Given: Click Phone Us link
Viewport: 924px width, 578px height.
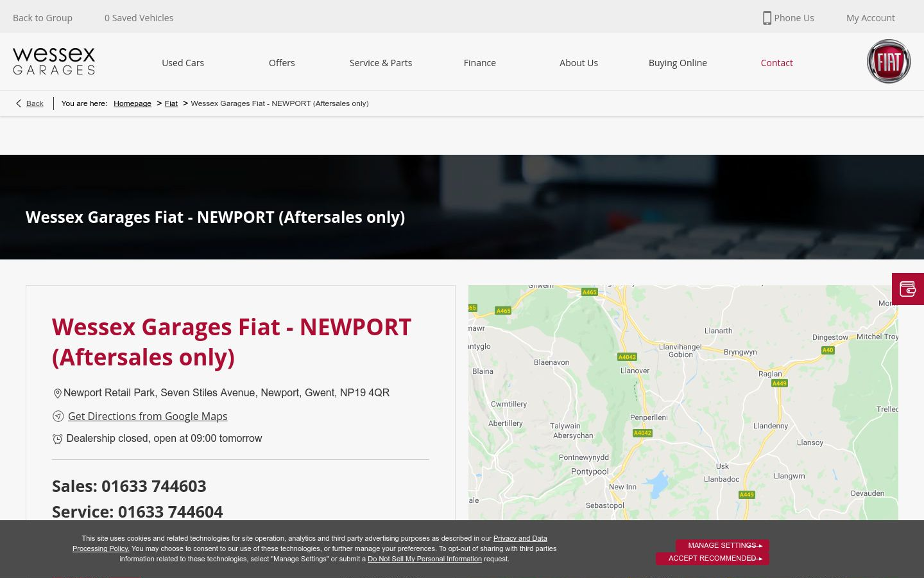Looking at the screenshot, I should point(794,18).
